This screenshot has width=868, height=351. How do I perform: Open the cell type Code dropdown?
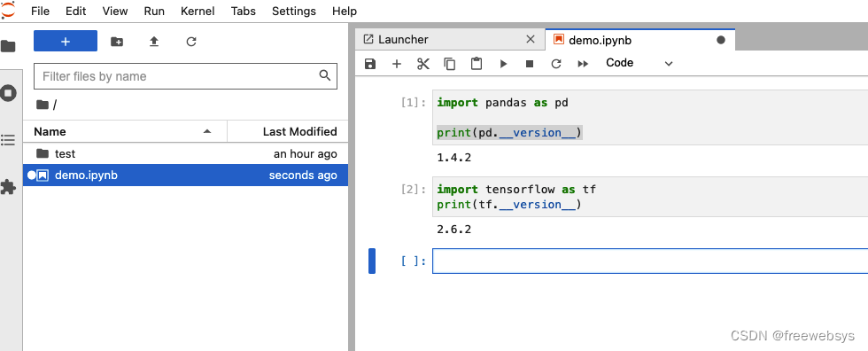(639, 63)
